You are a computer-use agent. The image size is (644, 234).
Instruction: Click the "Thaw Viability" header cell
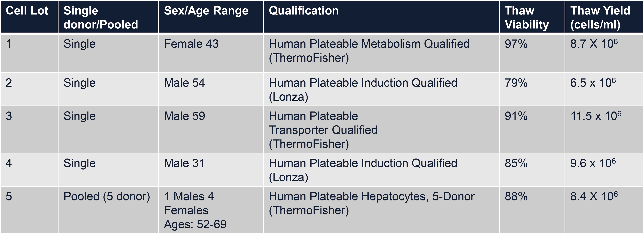(x=527, y=17)
